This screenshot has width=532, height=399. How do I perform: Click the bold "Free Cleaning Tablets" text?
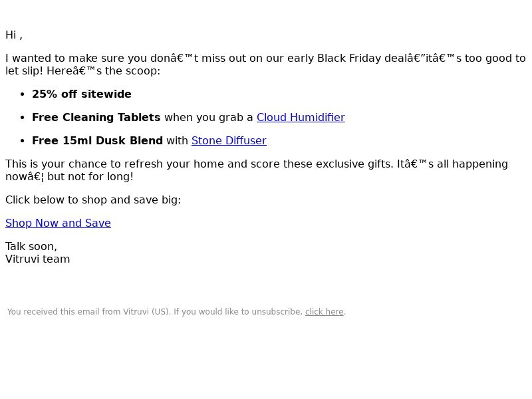[96, 118]
